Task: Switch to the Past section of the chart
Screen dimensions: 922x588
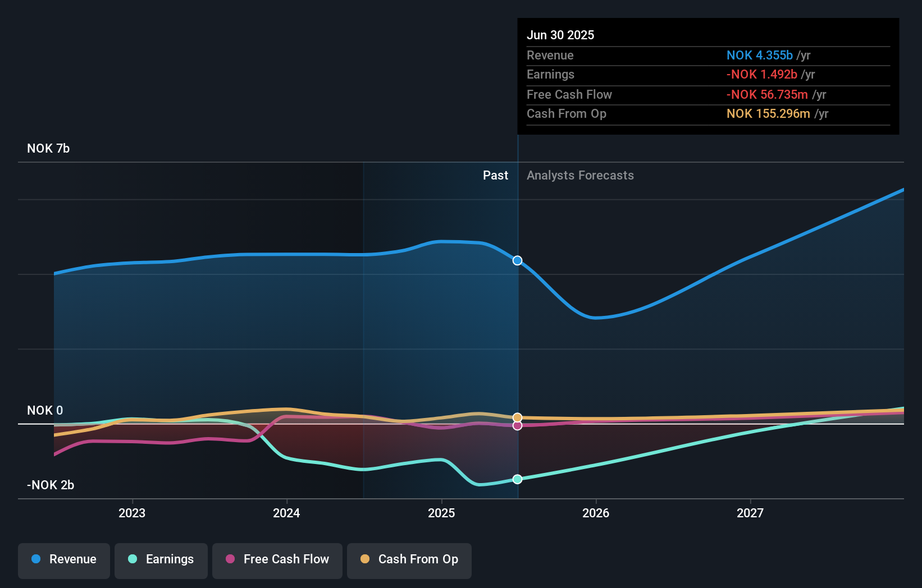Action: (x=495, y=175)
